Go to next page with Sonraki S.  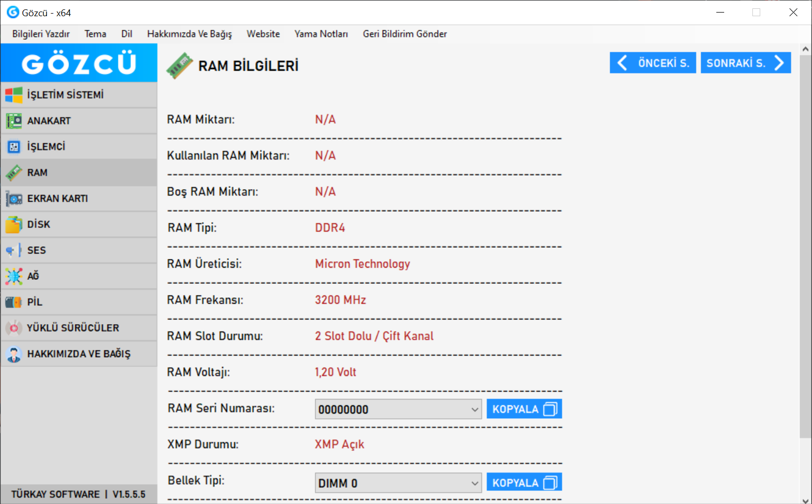[x=745, y=63]
